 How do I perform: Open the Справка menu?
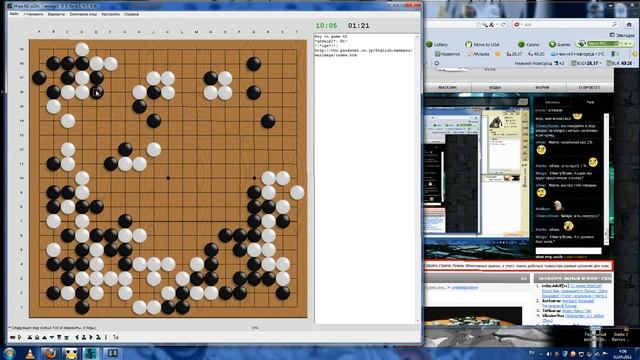pos(131,14)
